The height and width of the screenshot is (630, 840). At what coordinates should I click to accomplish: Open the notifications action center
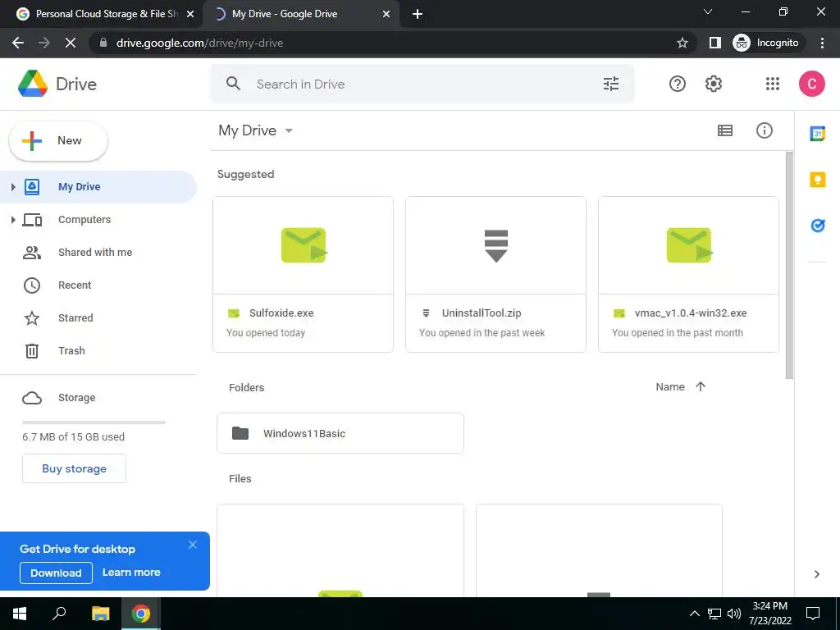click(813, 614)
